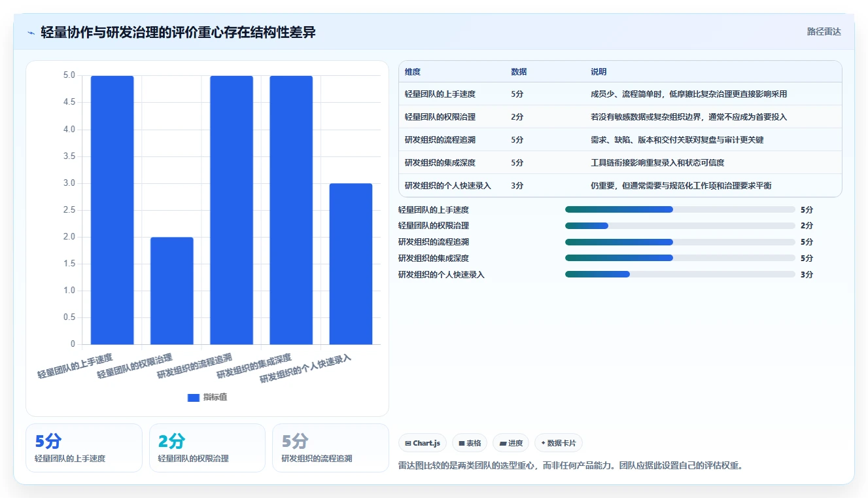
Task: Open the 2分 轻量团队的权限治理 data card
Action: 207,448
